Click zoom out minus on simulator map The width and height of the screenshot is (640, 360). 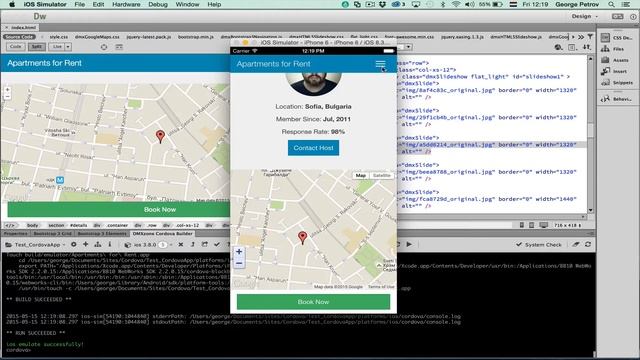tap(239, 263)
